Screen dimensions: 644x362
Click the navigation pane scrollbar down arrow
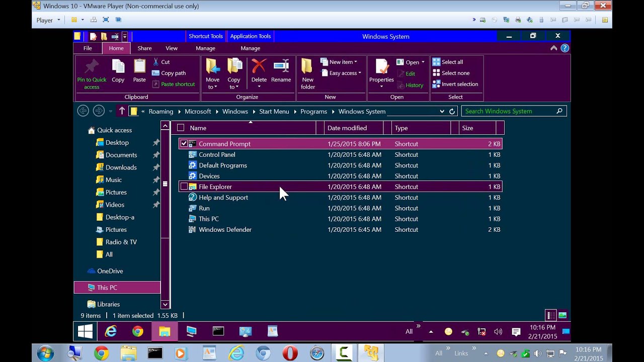tap(165, 304)
